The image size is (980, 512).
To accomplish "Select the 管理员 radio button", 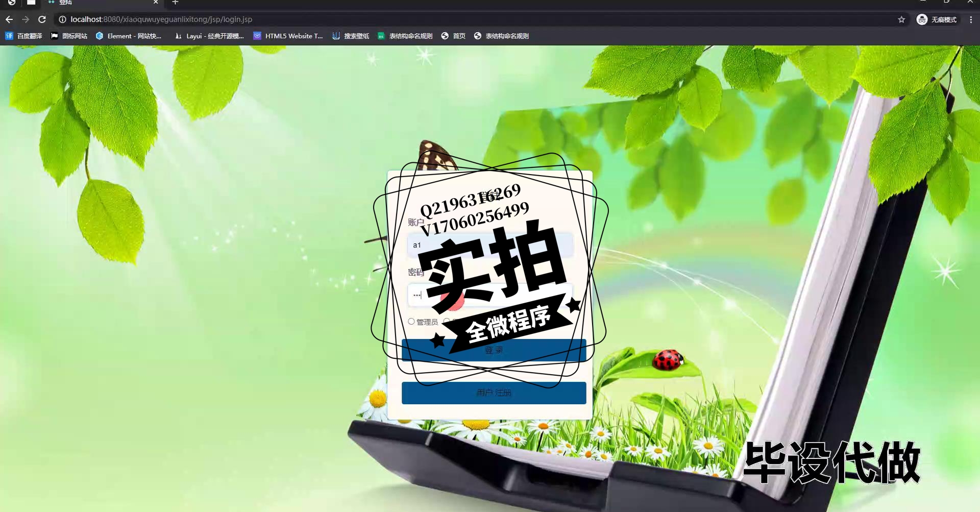I will coord(411,322).
